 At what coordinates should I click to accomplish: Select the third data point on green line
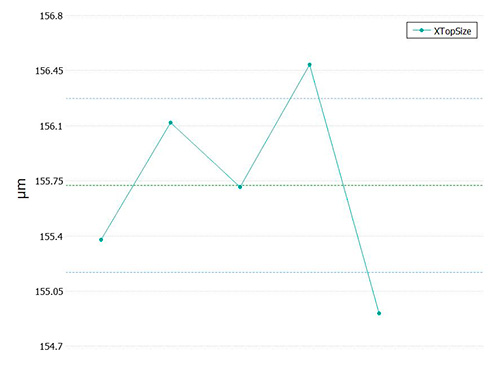240,187
